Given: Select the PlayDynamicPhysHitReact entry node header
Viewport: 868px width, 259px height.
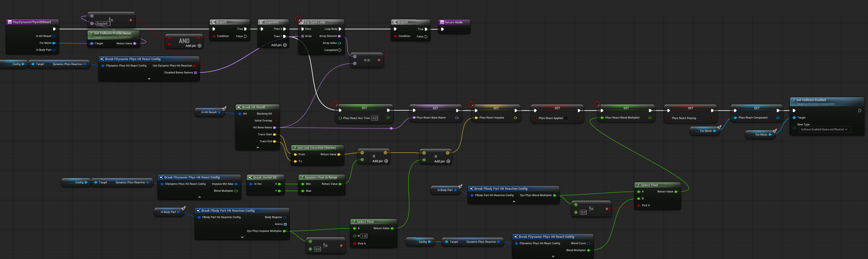Looking at the screenshot, I should [32, 22].
